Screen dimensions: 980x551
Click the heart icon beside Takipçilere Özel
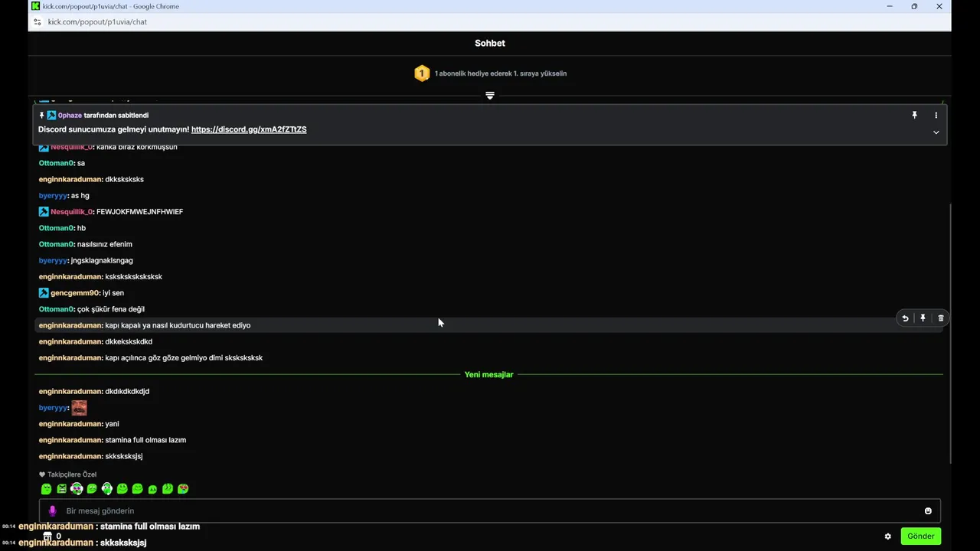tap(42, 474)
